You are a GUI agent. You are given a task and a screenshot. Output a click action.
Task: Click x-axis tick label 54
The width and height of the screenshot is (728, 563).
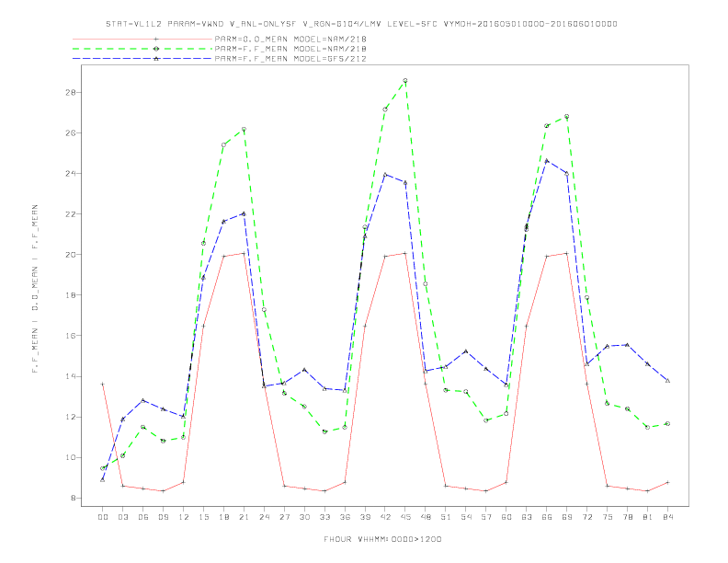tap(466, 517)
